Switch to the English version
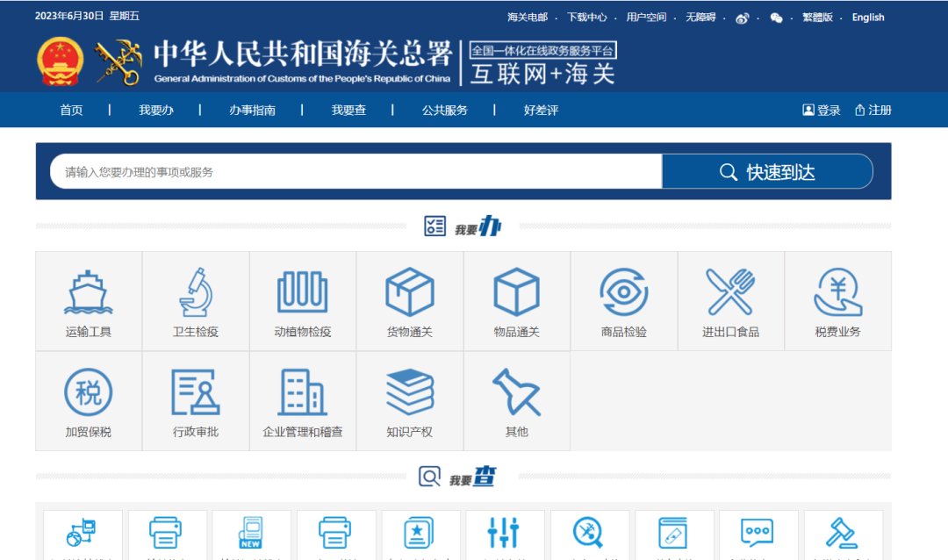Screen dimensions: 948x560 coord(868,18)
